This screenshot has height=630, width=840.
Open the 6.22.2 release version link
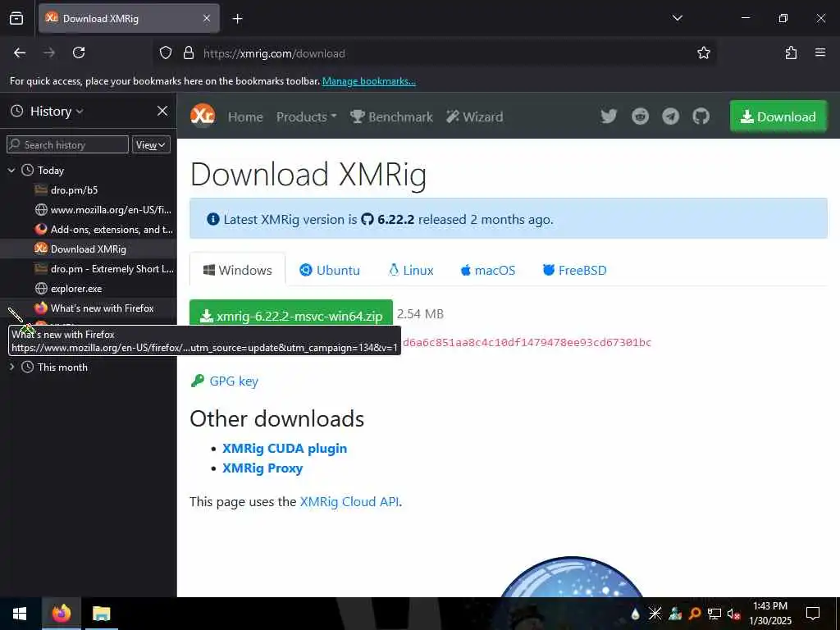(388, 219)
